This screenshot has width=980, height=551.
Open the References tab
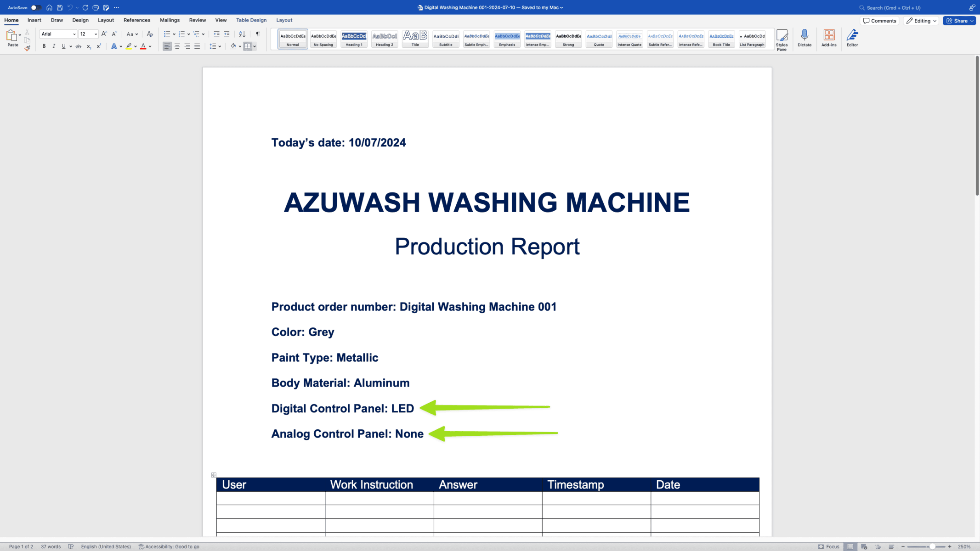[136, 20]
